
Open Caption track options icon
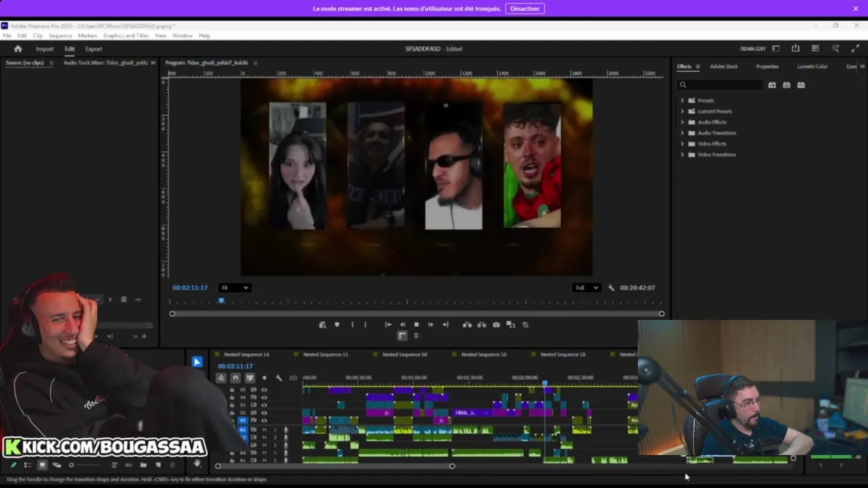point(293,378)
